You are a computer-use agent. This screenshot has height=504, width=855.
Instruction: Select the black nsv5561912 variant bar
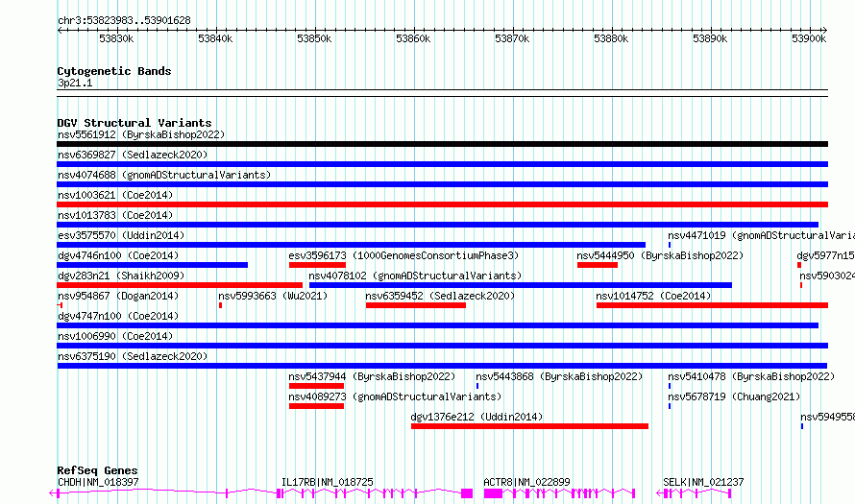[442, 144]
